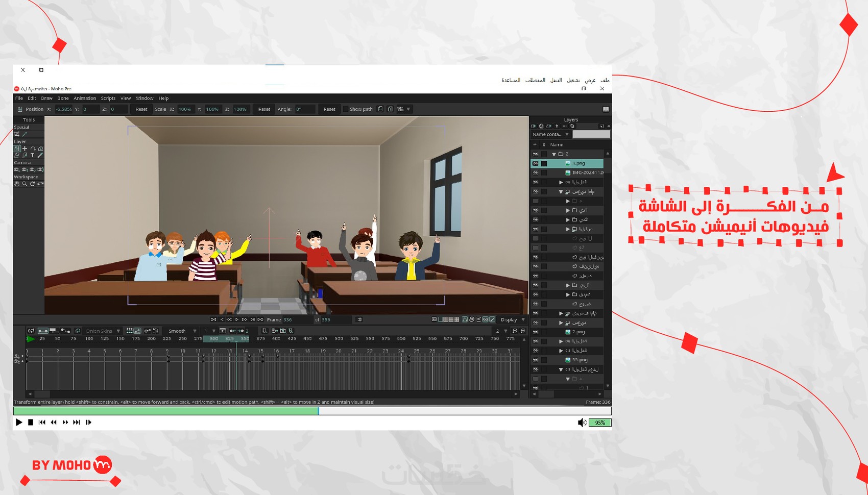Viewport: 868px width, 495px height.
Task: Mute audio using the speaker icon
Action: 582,423
